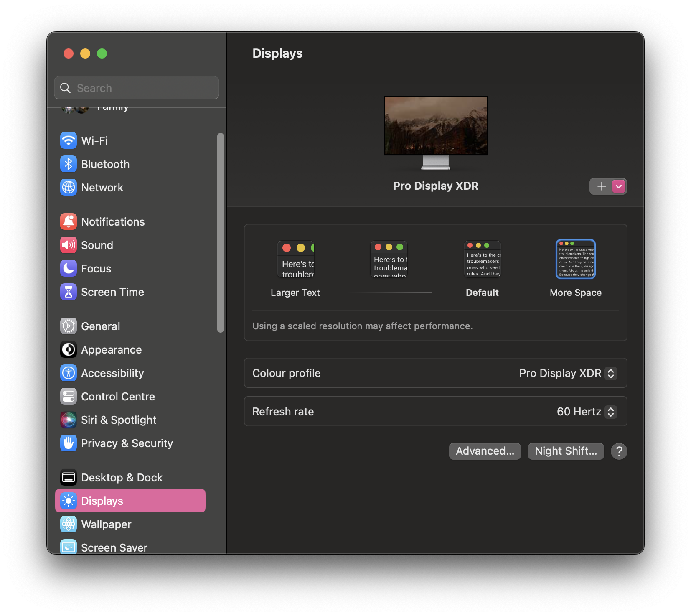Open Siri & Spotlight using its icon

(x=69, y=420)
